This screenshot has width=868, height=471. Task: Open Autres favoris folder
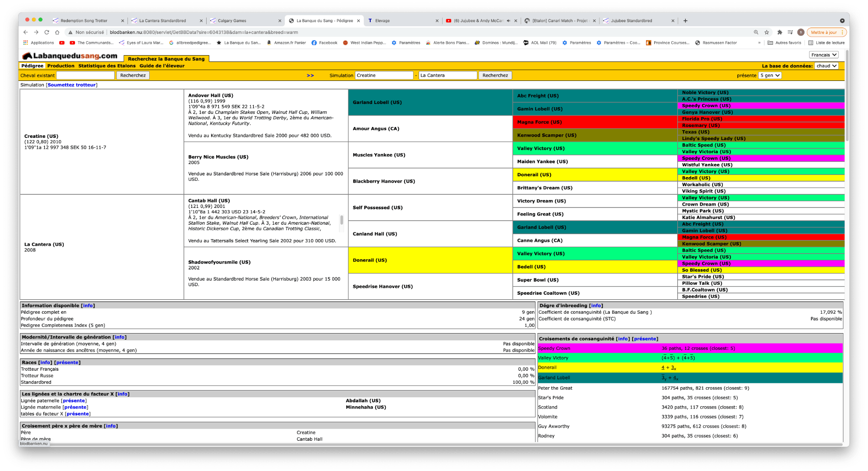tap(784, 42)
